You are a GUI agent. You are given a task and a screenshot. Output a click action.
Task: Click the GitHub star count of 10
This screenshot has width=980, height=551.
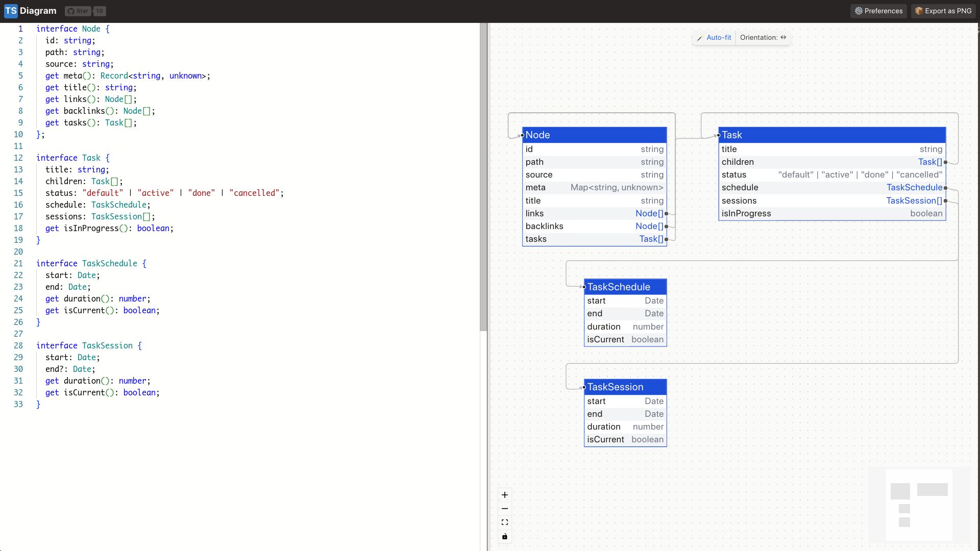(100, 11)
